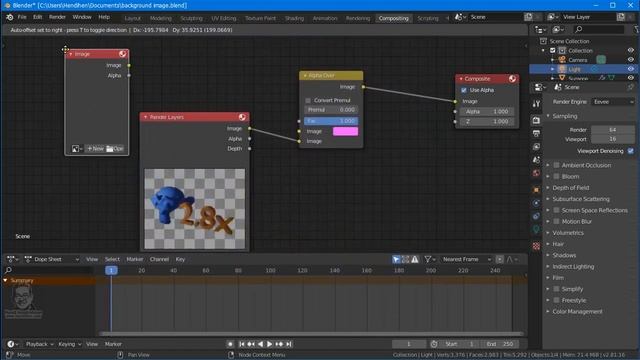Enable the Bloom checkbox
Screen dimensions: 640x360
point(556,176)
